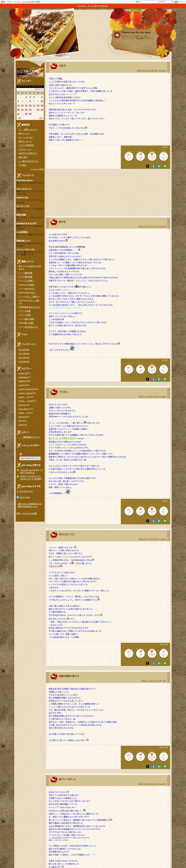Image resolution: width=186 pixels, height=868 pixels.
Task: Open the ウェブ search scope dropdown
Action: pyautogui.click(x=166, y=2)
